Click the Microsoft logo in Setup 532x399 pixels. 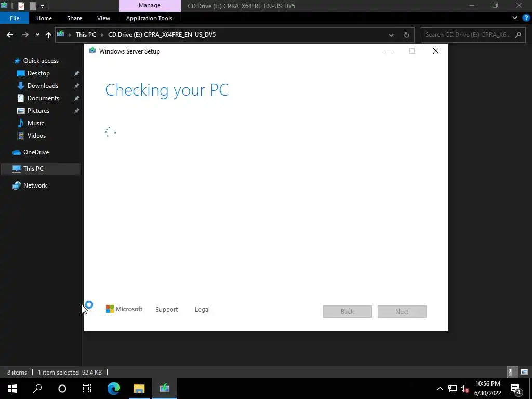[x=124, y=309]
